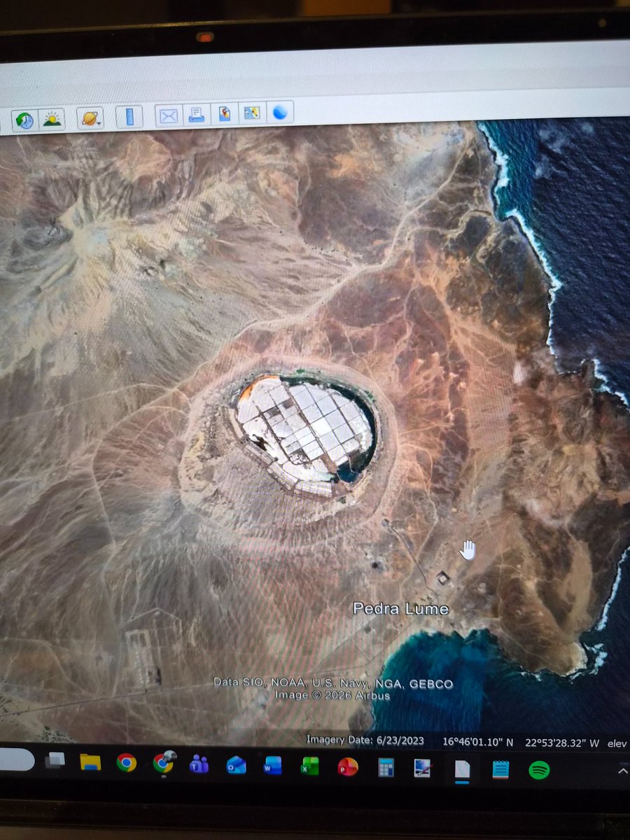The height and width of the screenshot is (840, 630).
Task: Open Microsoft Teams from the taskbar
Action: tap(199, 764)
